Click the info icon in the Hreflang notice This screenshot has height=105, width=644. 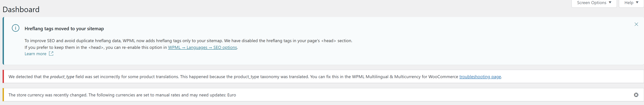pyautogui.click(x=15, y=28)
